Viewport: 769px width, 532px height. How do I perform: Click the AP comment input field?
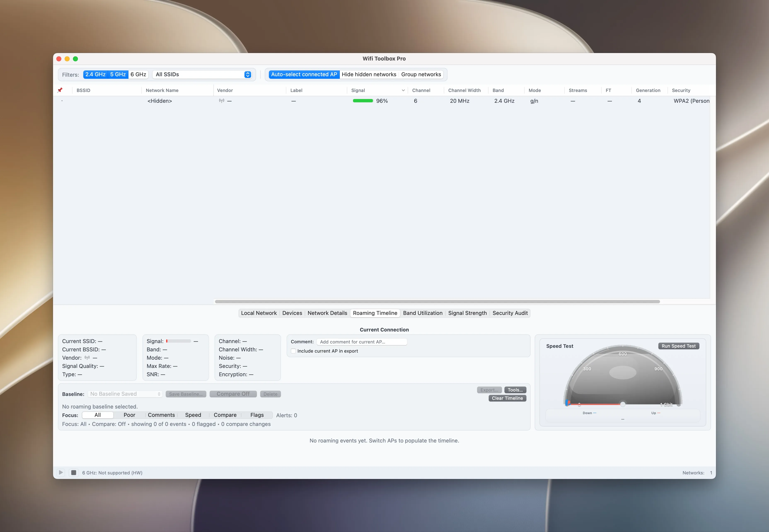pyautogui.click(x=362, y=342)
